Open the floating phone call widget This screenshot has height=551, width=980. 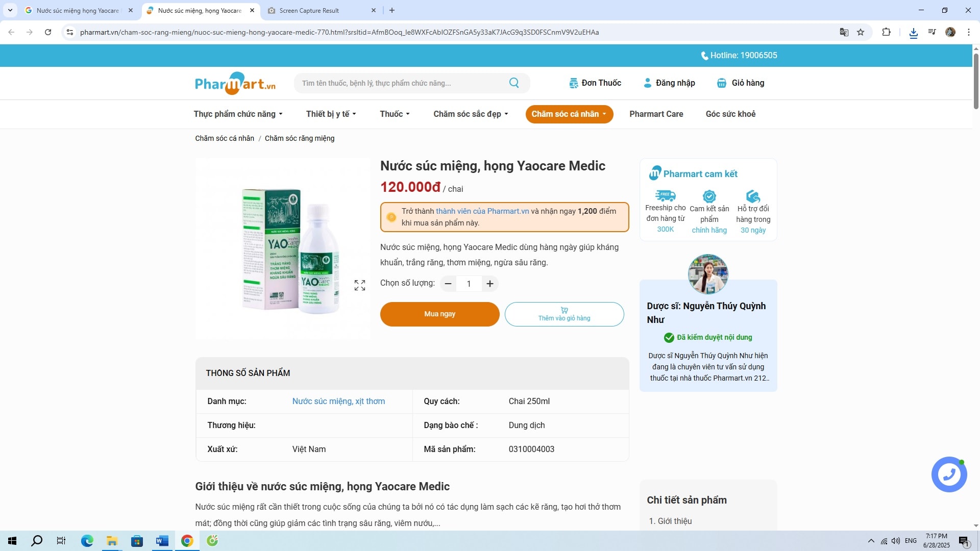coord(949,474)
